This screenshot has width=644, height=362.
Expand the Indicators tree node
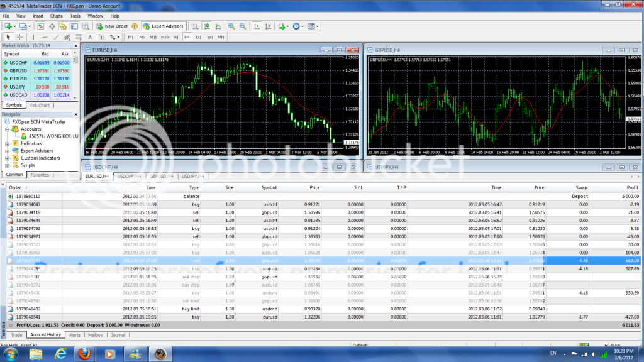[6, 143]
